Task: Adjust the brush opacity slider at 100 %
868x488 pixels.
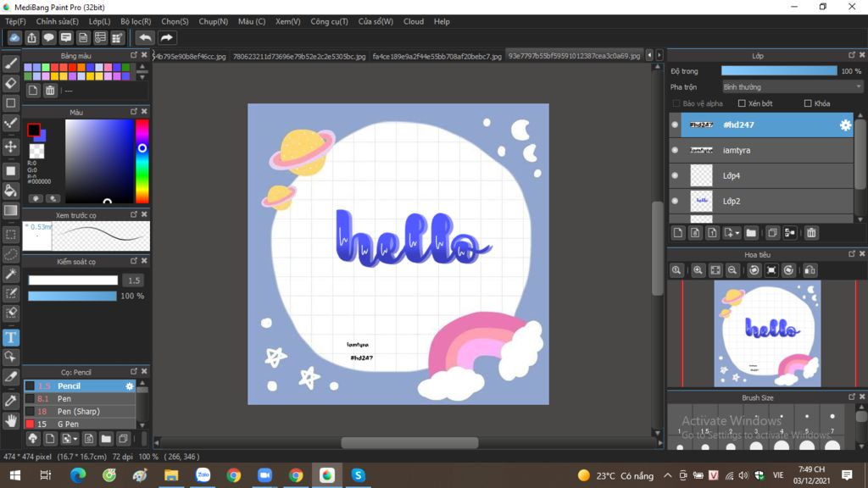Action: [73, 296]
